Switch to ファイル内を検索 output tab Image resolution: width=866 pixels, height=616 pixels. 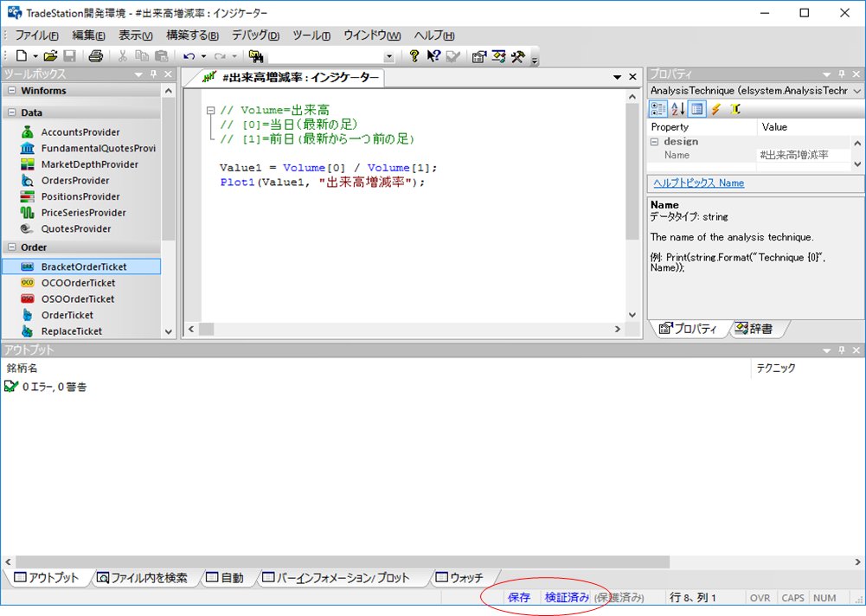tap(143, 578)
